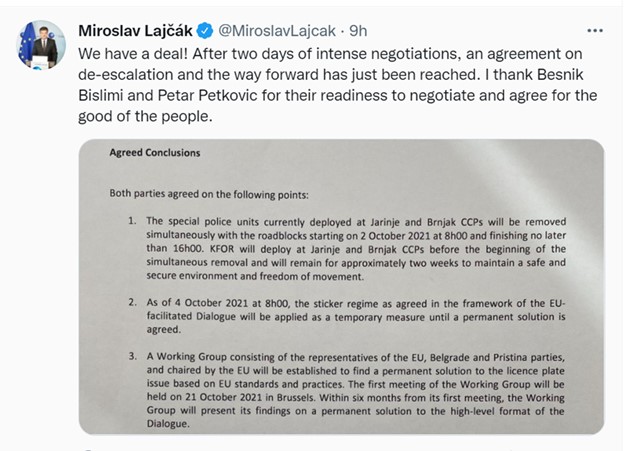Click the display name Miroslav Lajčák
624x451 pixels.
tap(135, 31)
